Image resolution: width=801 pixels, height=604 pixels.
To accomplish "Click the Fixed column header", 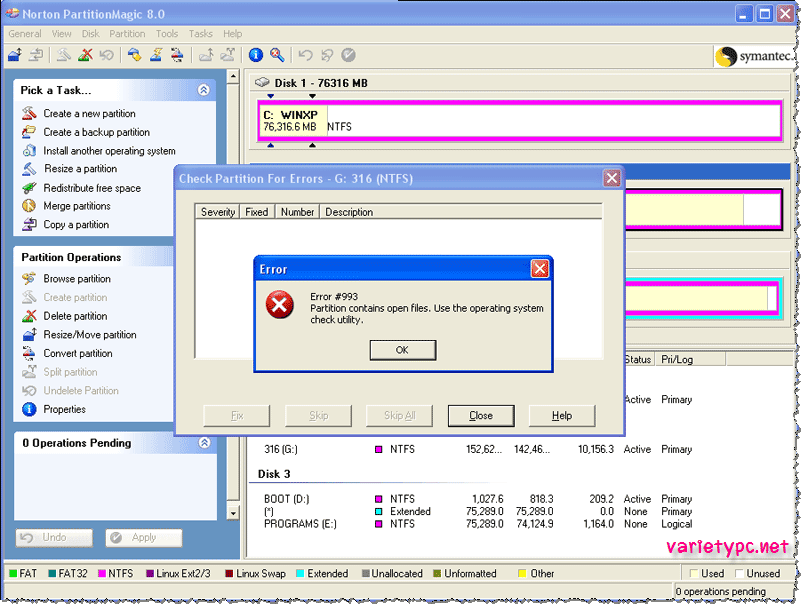I will 257,212.
